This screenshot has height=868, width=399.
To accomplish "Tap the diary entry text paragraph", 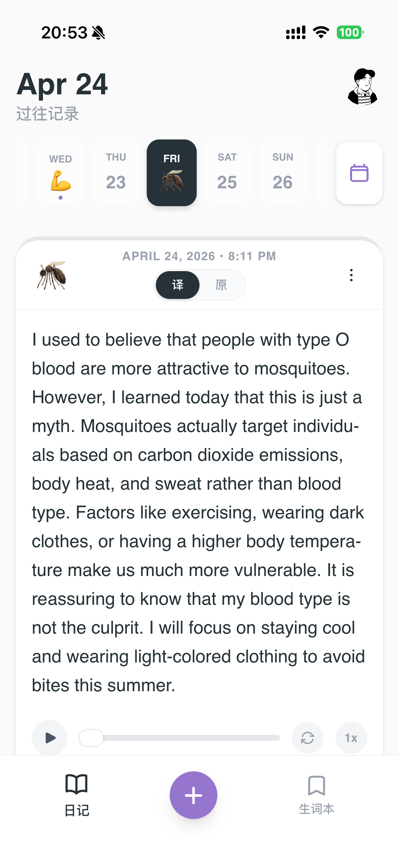I will (x=199, y=512).
